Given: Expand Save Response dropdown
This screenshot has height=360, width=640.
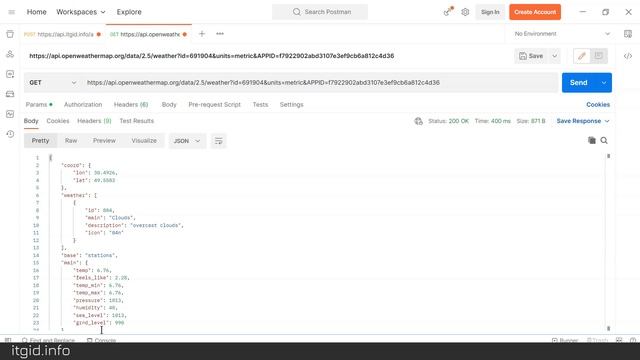Looking at the screenshot, I should [x=583, y=121].
